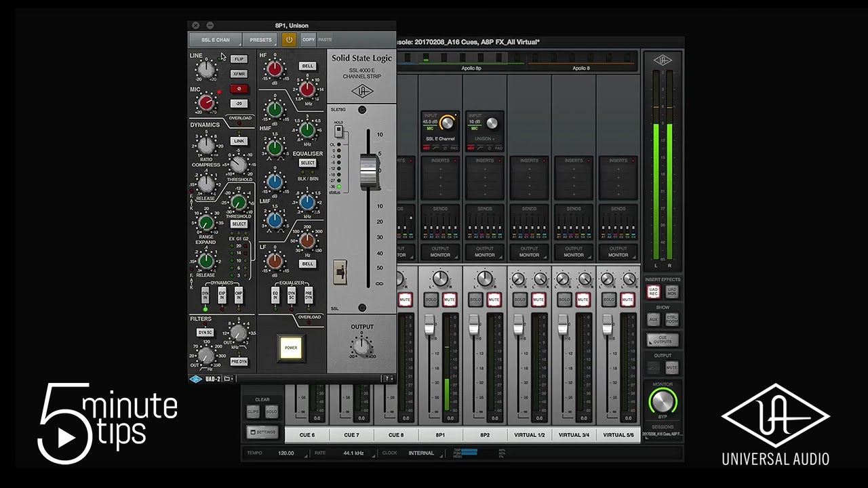Click the 8P1 channel volume fader
Screen dimensions: 868x488
tap(429, 326)
